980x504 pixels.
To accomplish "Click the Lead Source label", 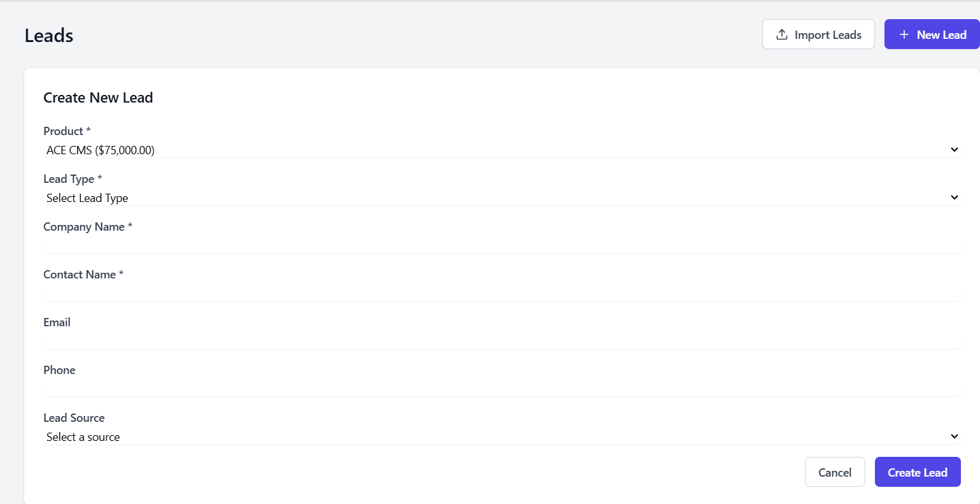I will point(74,418).
